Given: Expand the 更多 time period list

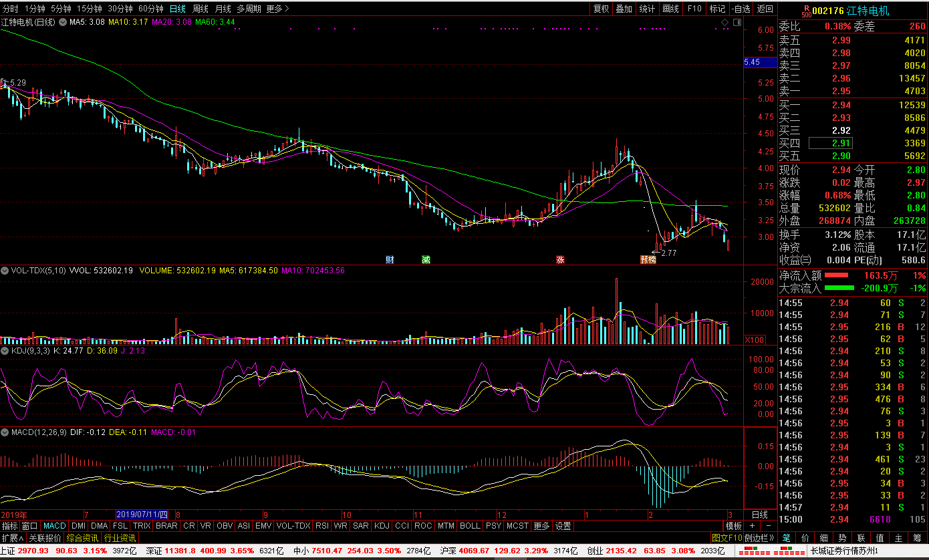Looking at the screenshot, I should [x=277, y=9].
